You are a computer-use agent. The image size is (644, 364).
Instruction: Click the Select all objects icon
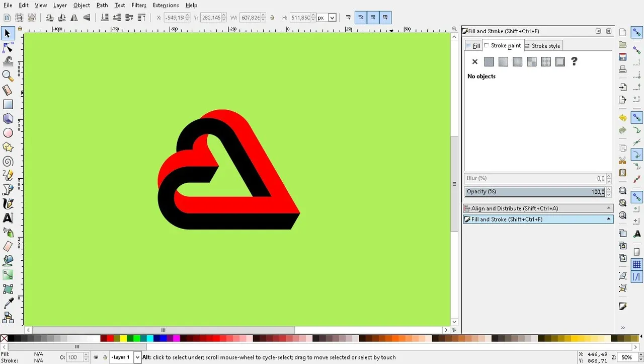(x=7, y=18)
